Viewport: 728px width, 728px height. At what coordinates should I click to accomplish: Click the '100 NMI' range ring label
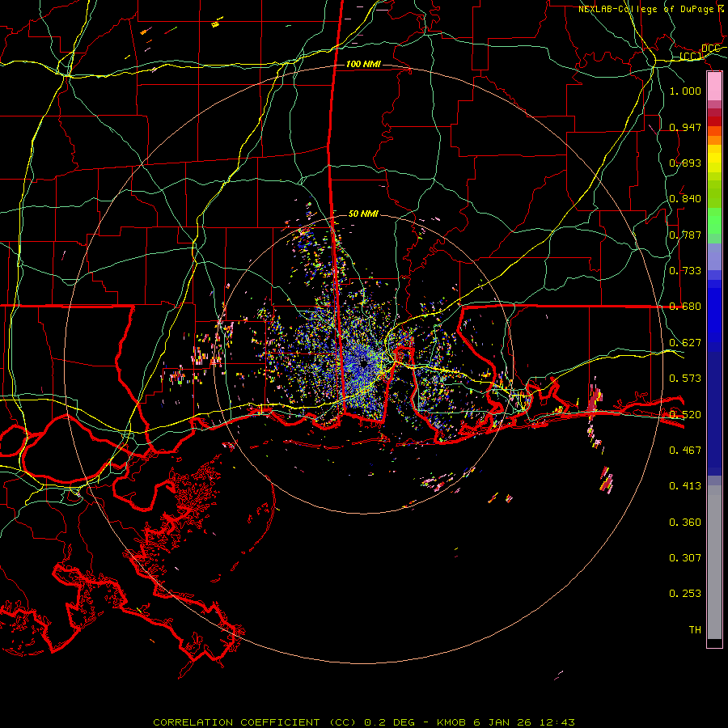click(363, 64)
